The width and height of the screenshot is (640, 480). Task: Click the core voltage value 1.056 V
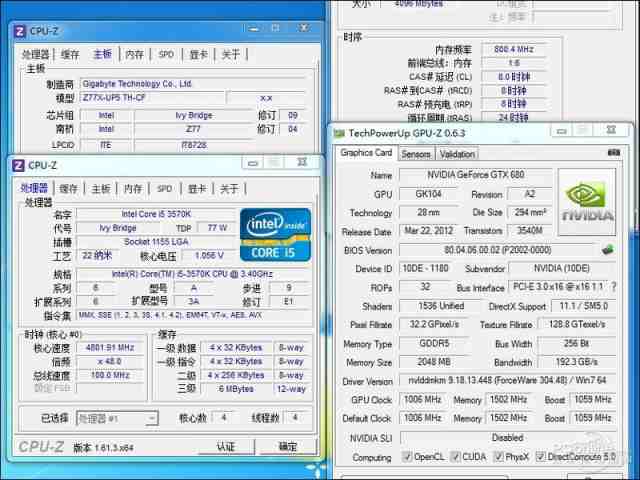pos(209,256)
